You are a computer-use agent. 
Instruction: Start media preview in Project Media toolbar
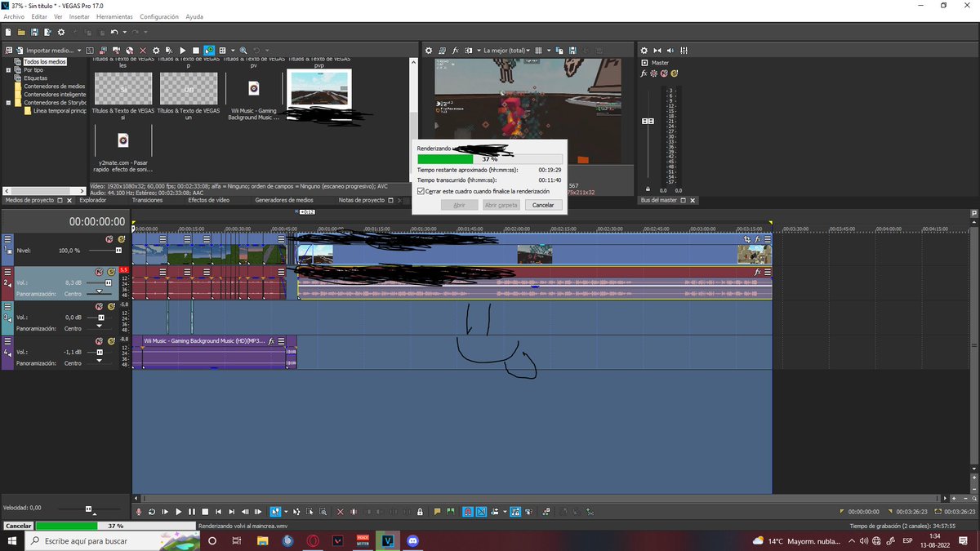point(182,51)
